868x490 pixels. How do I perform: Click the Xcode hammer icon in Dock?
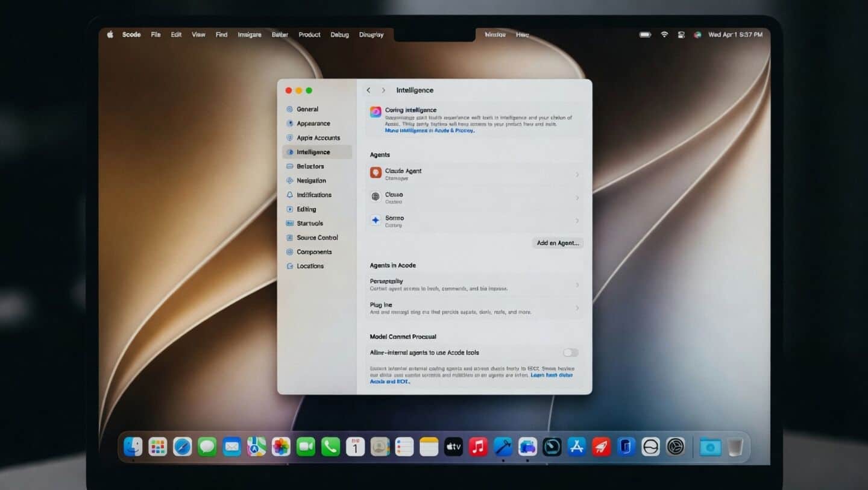[x=503, y=447]
